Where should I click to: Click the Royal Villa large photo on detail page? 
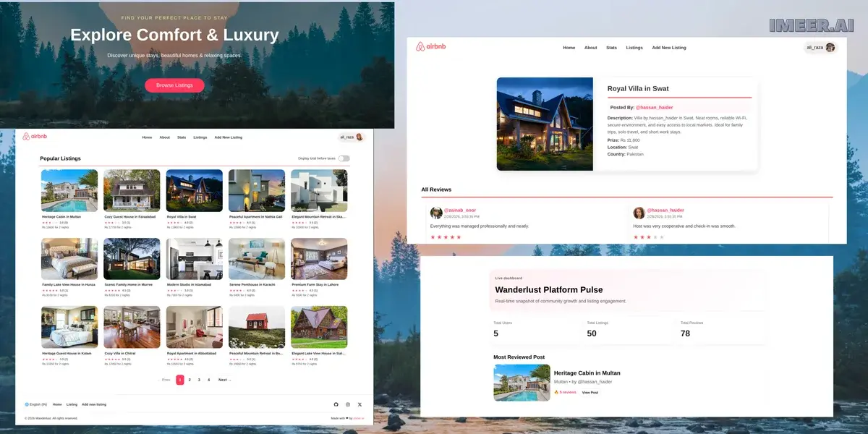(545, 124)
